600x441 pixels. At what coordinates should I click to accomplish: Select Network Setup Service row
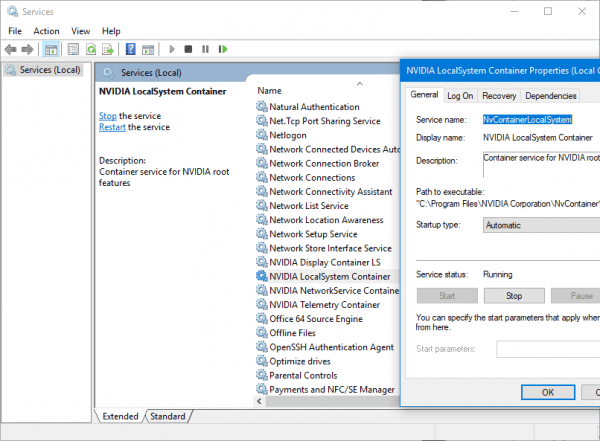(313, 234)
